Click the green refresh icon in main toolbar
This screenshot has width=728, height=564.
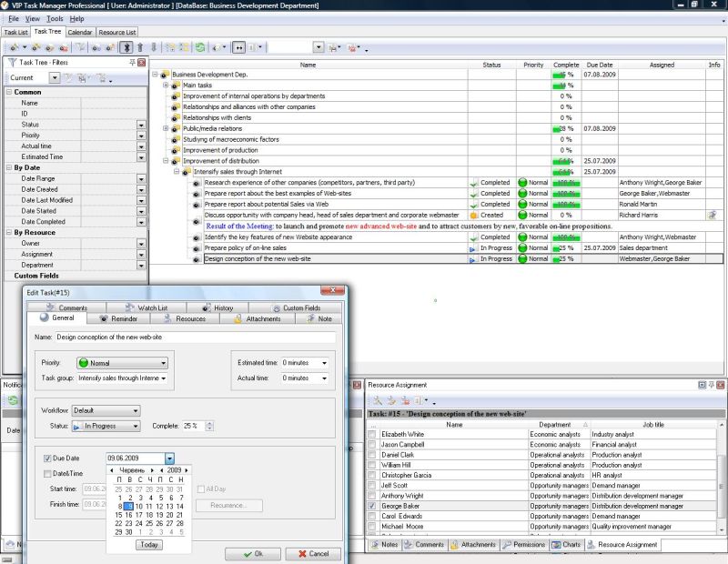pyautogui.click(x=200, y=46)
